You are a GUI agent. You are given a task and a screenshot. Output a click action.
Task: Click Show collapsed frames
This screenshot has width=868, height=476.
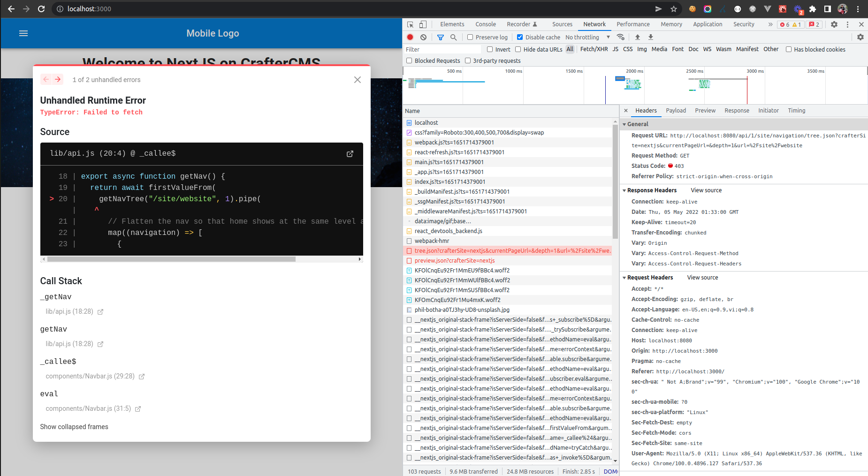(74, 427)
